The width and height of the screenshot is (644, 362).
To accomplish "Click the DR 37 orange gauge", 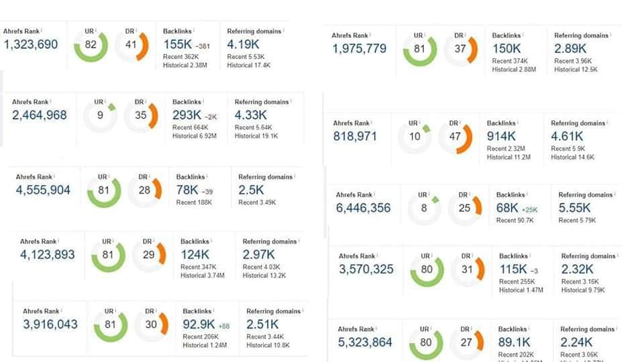I will (460, 49).
